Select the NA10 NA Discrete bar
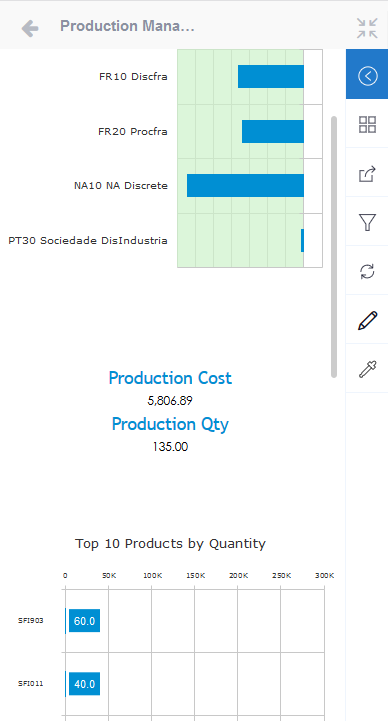 click(245, 185)
